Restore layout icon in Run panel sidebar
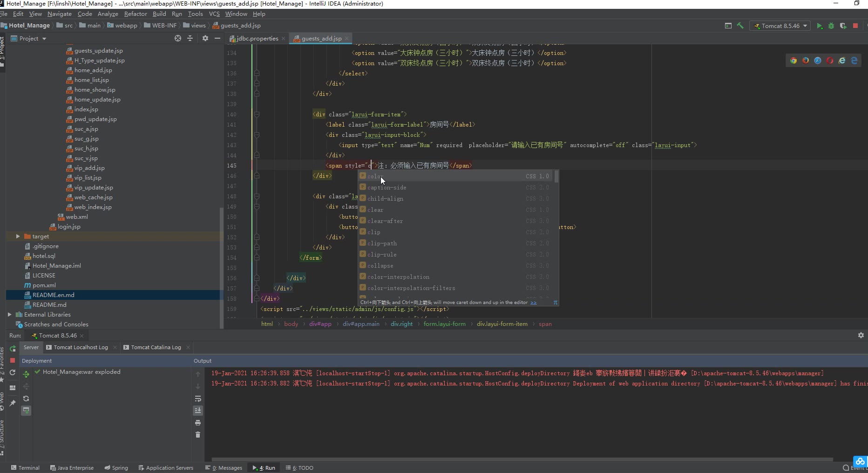The height and width of the screenshot is (473, 868). point(13,388)
